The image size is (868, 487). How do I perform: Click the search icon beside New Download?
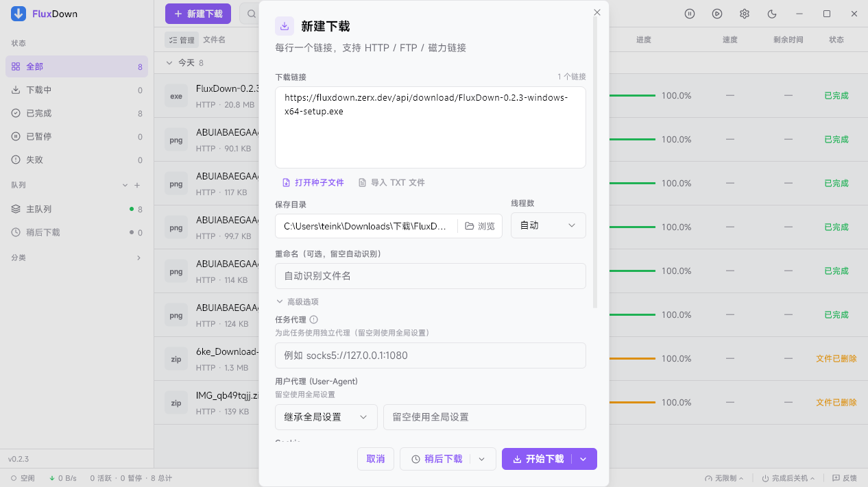[x=251, y=14]
